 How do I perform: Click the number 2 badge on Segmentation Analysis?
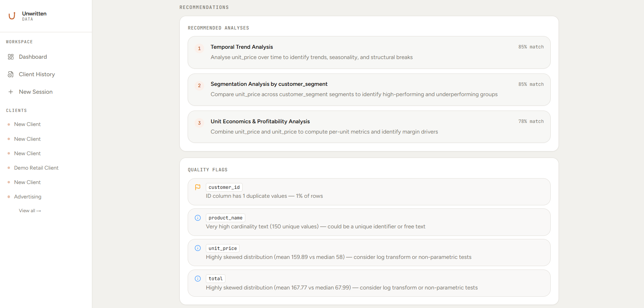(x=199, y=85)
